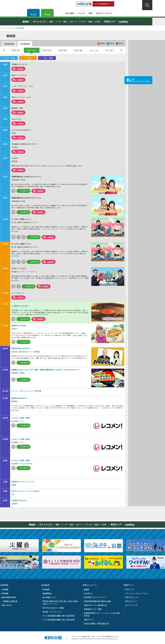
Task: Select date 9/1 (日)
Action: [110, 50]
